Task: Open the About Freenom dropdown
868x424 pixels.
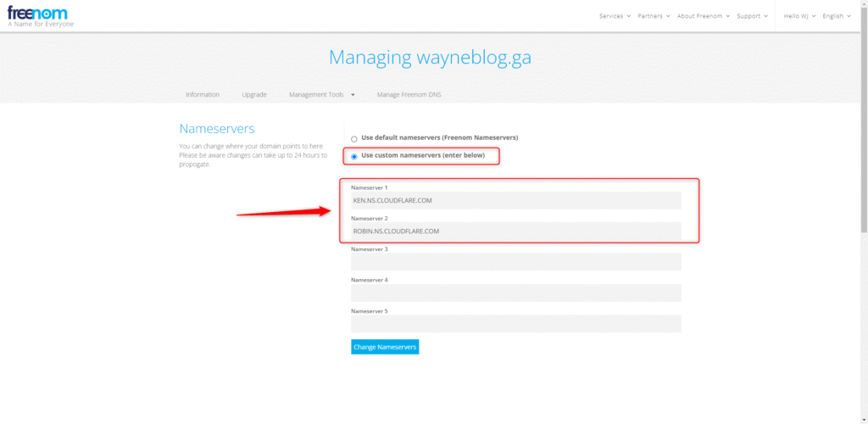Action: [702, 16]
